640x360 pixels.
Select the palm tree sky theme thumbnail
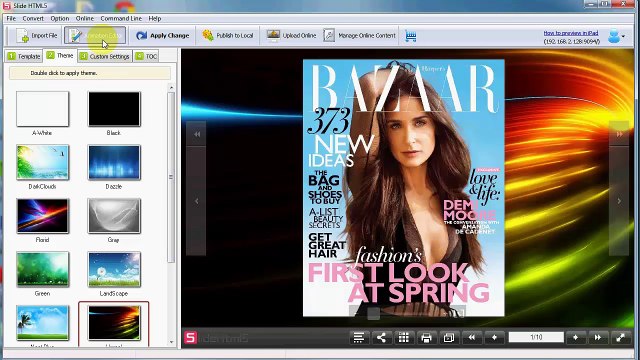pos(42,323)
